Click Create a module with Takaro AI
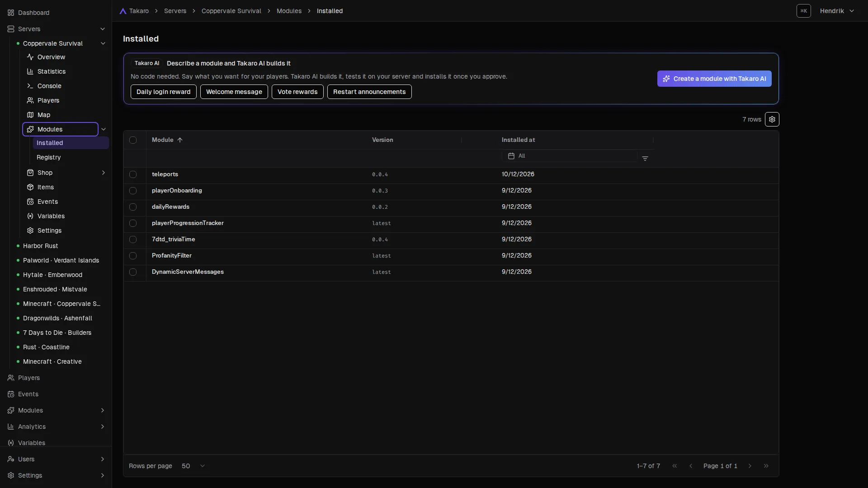The width and height of the screenshot is (868, 488). [x=714, y=79]
